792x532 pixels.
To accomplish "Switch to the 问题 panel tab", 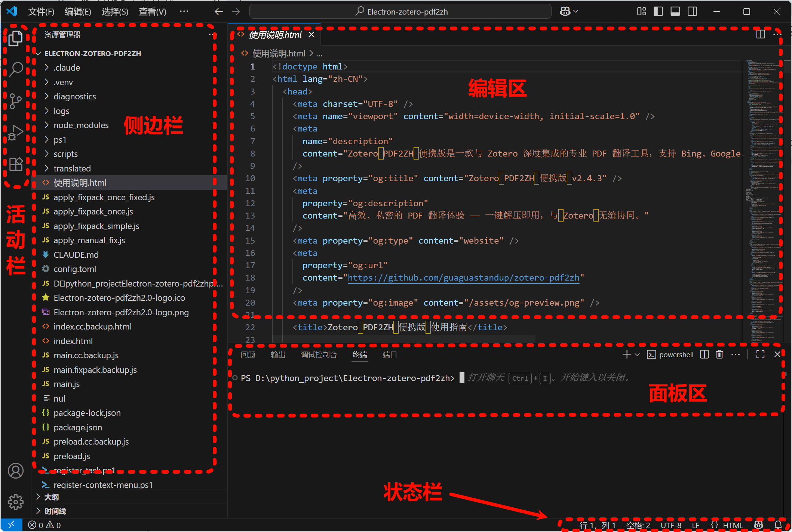I will [x=248, y=355].
